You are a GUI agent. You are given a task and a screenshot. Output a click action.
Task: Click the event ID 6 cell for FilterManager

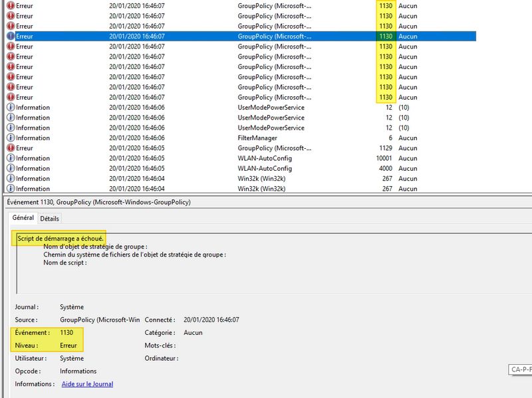pyautogui.click(x=390, y=138)
